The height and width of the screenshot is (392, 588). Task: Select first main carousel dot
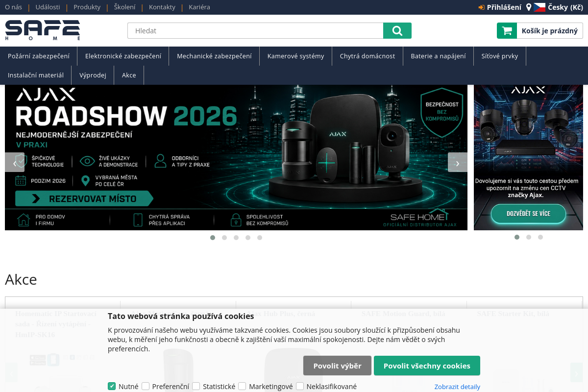(x=213, y=238)
